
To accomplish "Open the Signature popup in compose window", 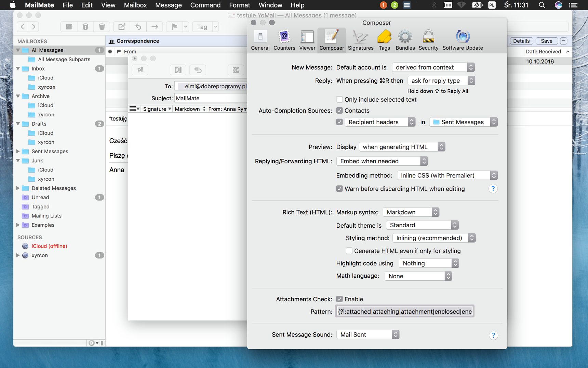I will pos(157,109).
